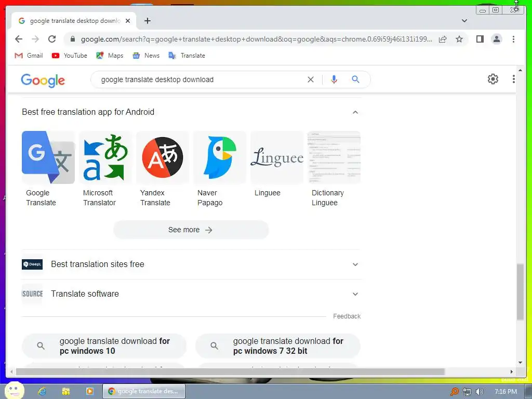532x399 pixels.
Task: Open the News bookmark
Action: pyautogui.click(x=146, y=56)
